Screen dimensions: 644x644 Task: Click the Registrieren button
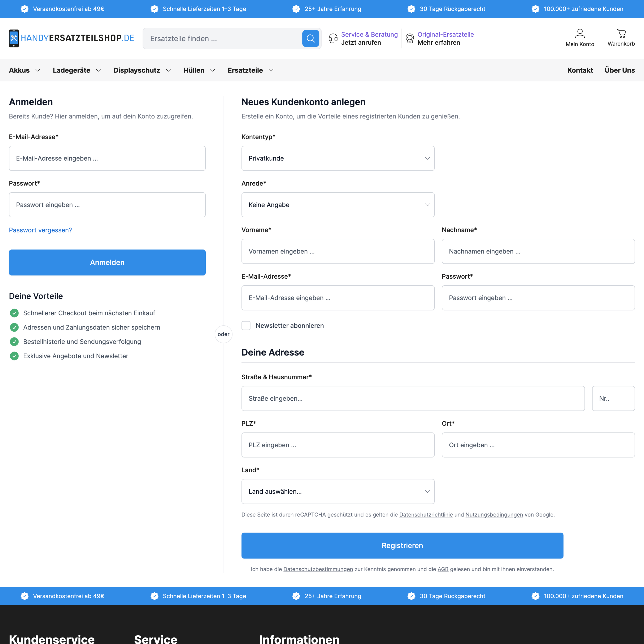(x=402, y=546)
